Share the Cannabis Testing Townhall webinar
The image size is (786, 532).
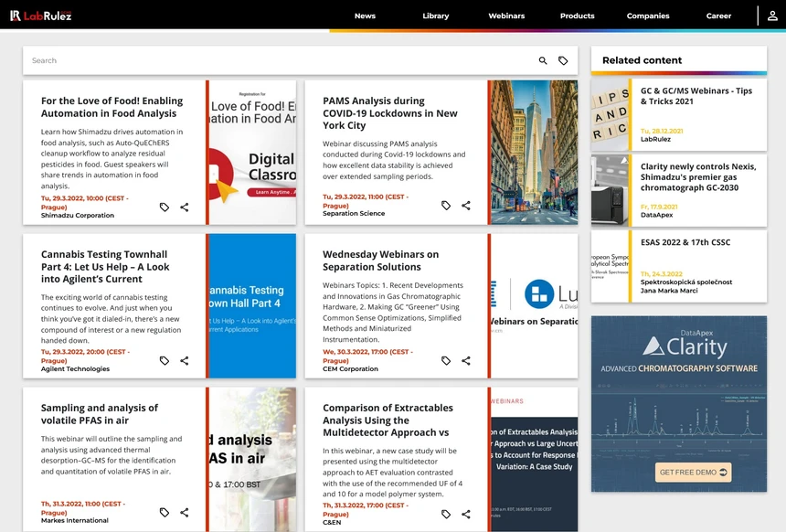(x=185, y=360)
